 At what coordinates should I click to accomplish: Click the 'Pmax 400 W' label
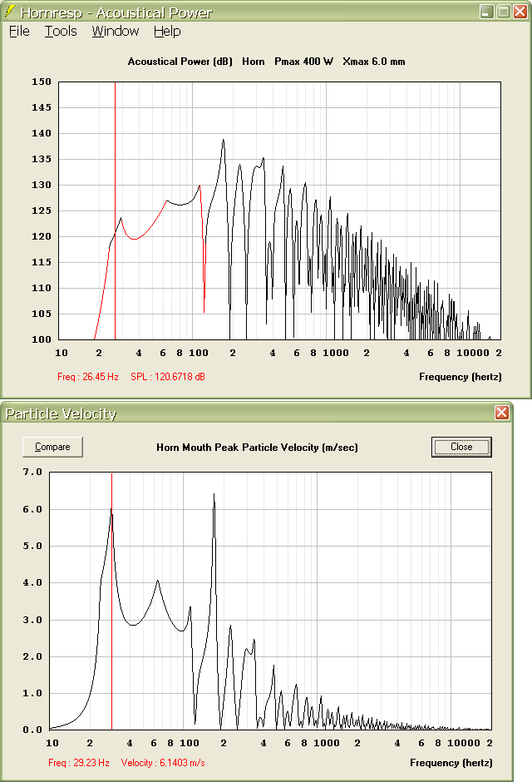click(x=303, y=62)
